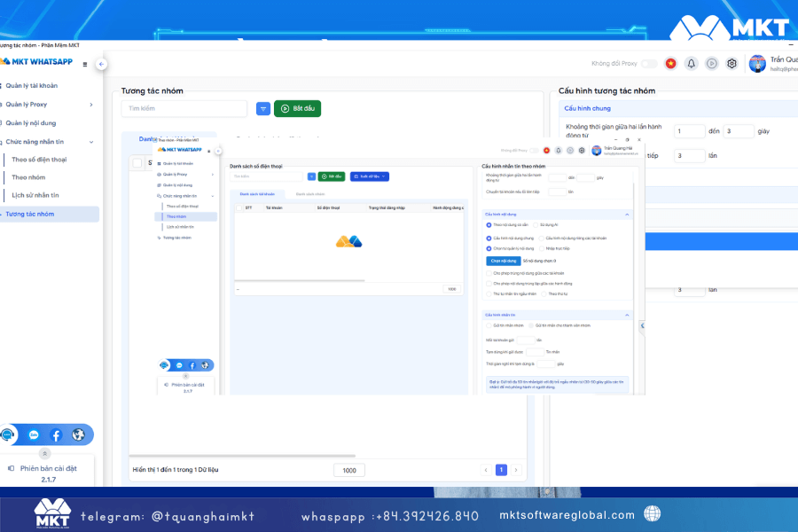Select Theo nhóm in main sidebar
Viewport: 798px width, 532px height.
[28, 177]
